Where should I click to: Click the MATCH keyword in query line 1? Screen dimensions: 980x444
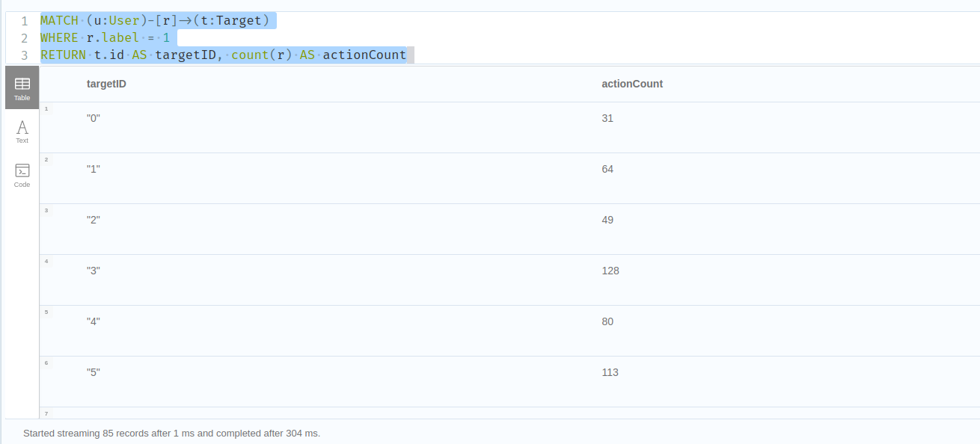coord(59,21)
